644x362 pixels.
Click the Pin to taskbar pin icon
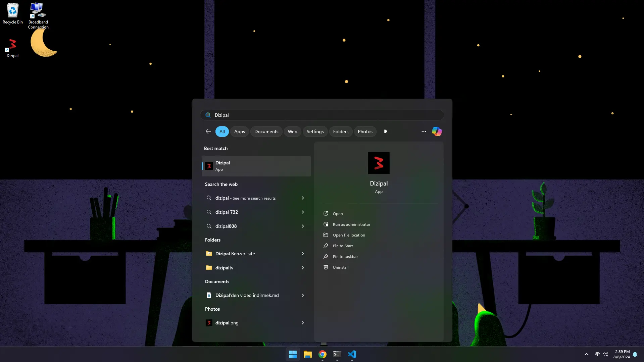(326, 257)
